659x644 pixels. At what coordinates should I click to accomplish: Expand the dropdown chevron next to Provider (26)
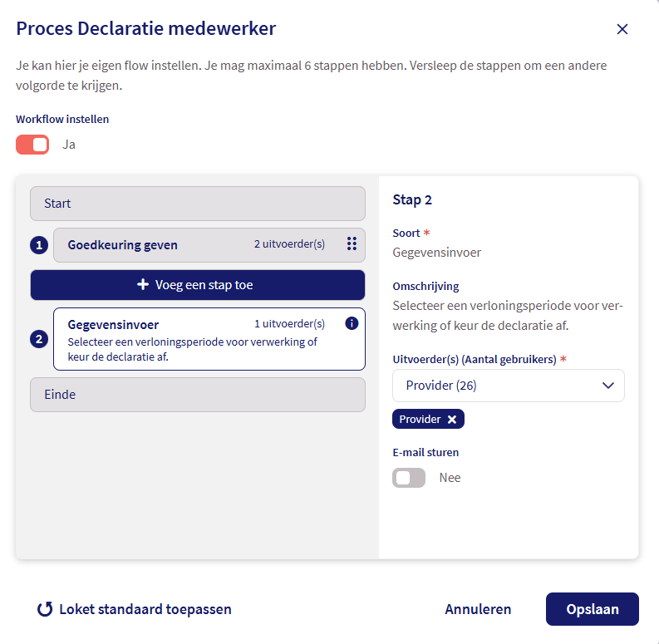pos(608,386)
